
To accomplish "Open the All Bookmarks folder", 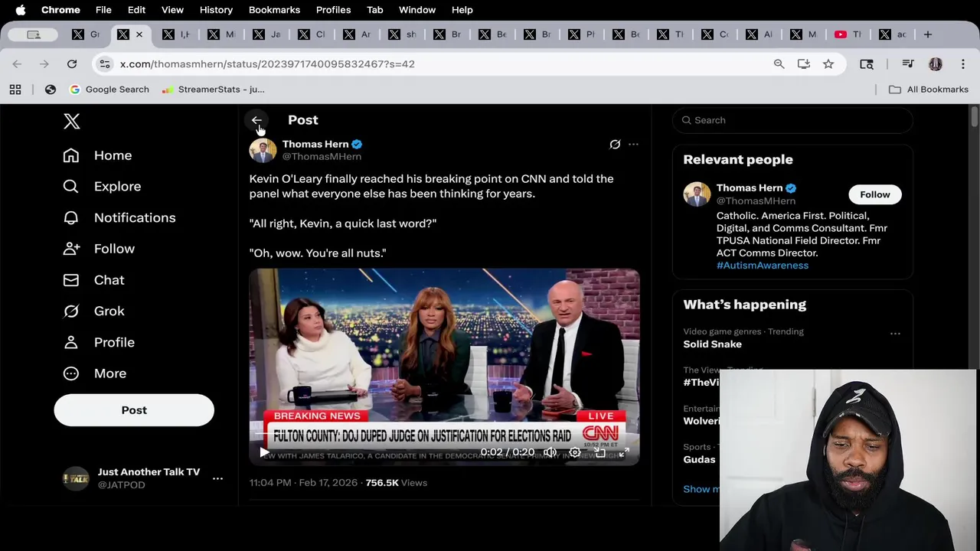I will tap(929, 90).
